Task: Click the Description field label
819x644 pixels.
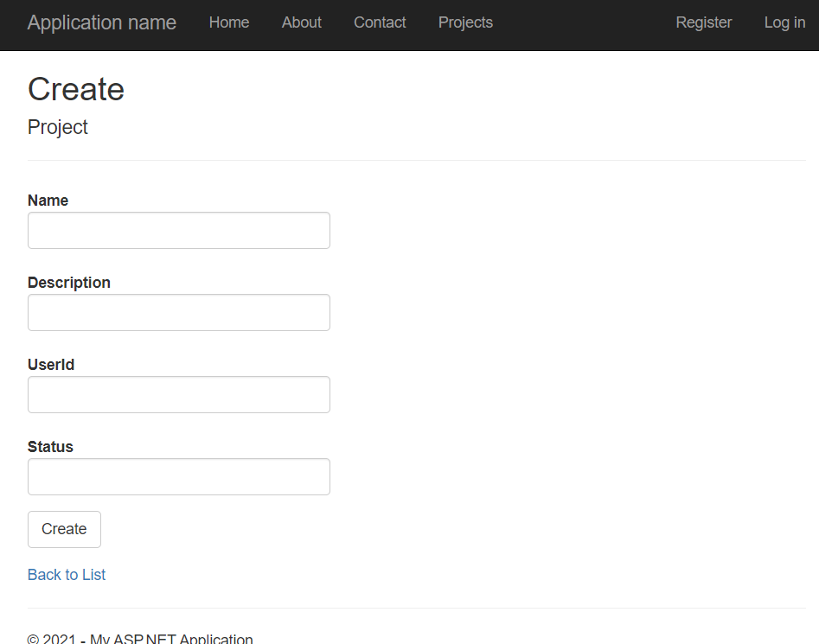Action: click(69, 283)
